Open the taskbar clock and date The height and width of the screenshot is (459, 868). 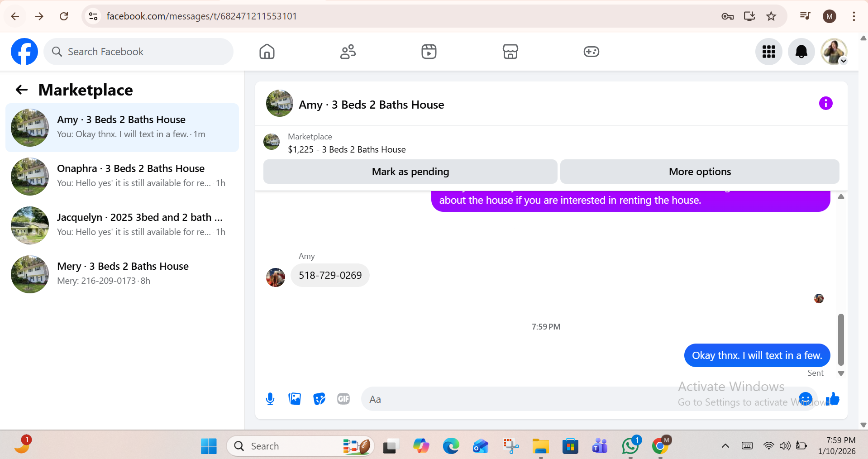837,446
